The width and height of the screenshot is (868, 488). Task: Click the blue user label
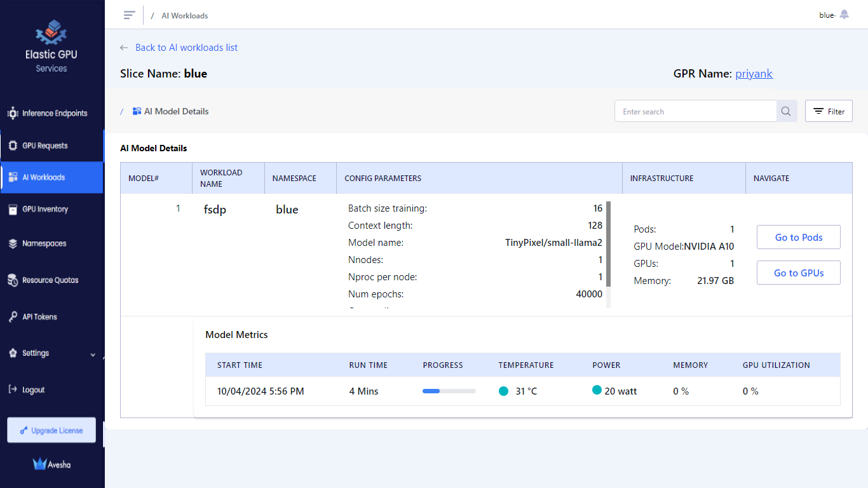tap(827, 15)
